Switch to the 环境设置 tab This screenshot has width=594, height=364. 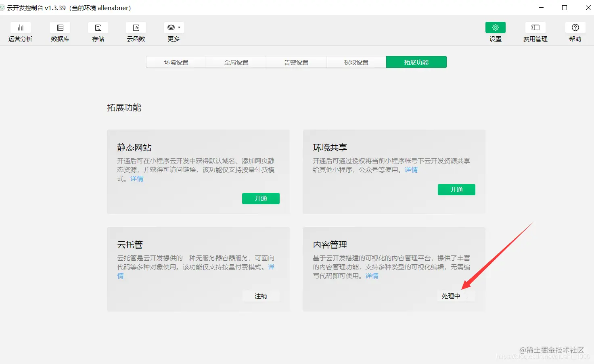click(176, 62)
